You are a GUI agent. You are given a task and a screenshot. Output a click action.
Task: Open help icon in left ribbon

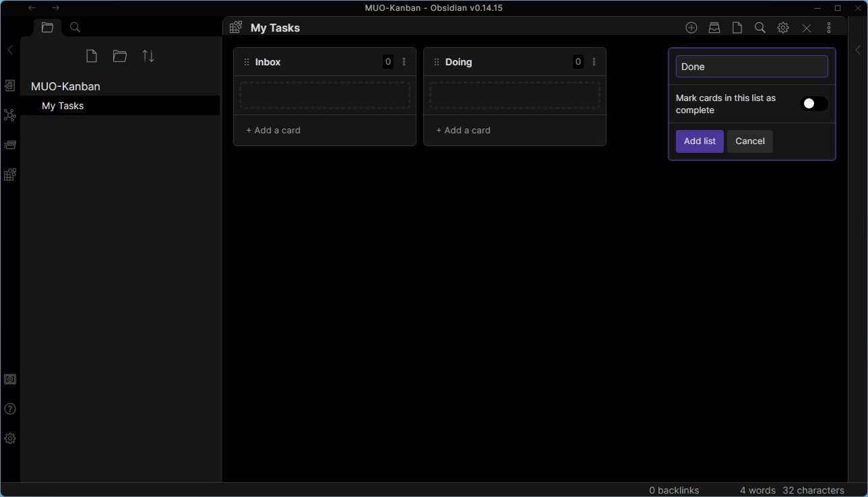pyautogui.click(x=10, y=409)
